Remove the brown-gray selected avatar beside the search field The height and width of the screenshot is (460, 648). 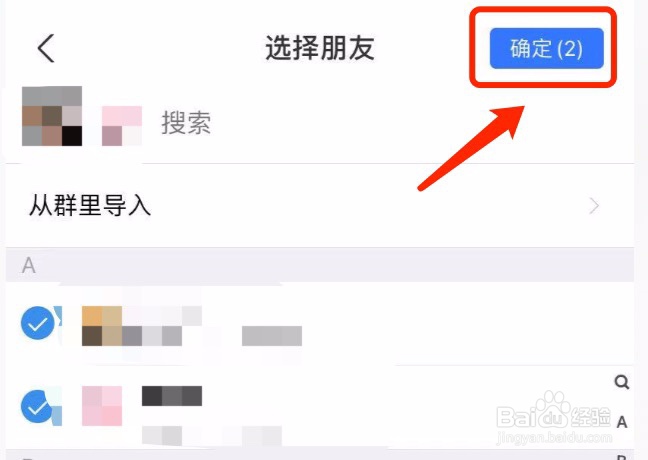pyautogui.click(x=52, y=116)
